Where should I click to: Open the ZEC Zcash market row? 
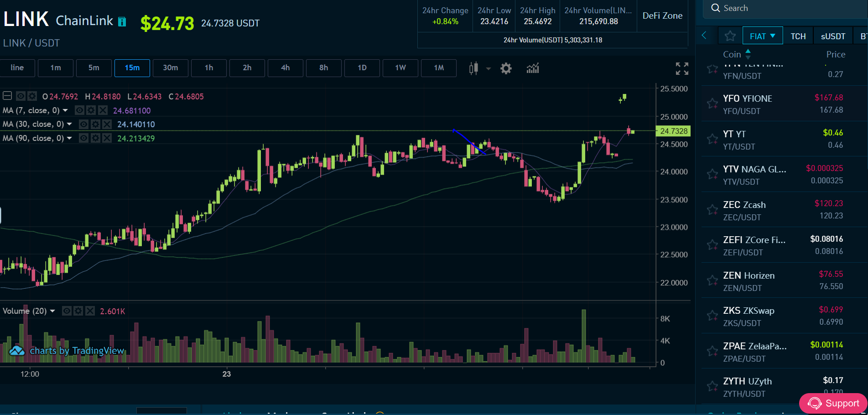(x=784, y=210)
